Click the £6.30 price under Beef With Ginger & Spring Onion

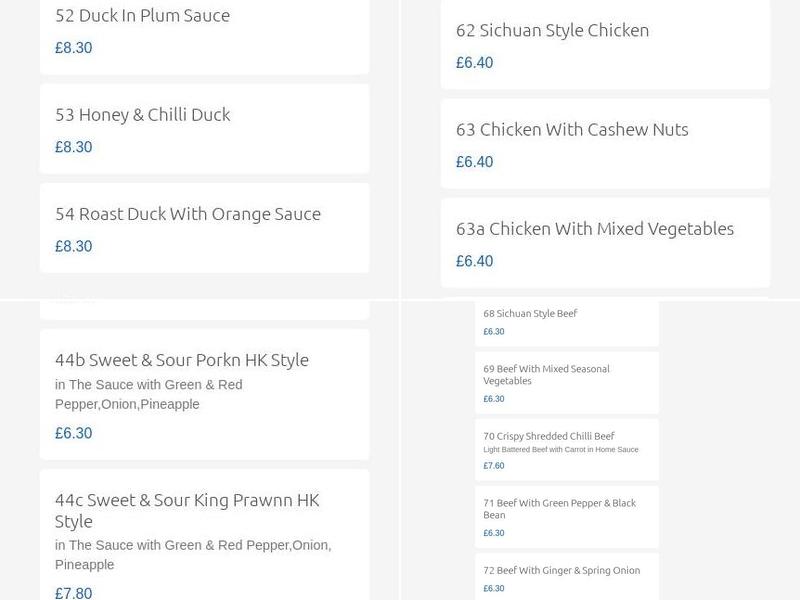tap(491, 589)
